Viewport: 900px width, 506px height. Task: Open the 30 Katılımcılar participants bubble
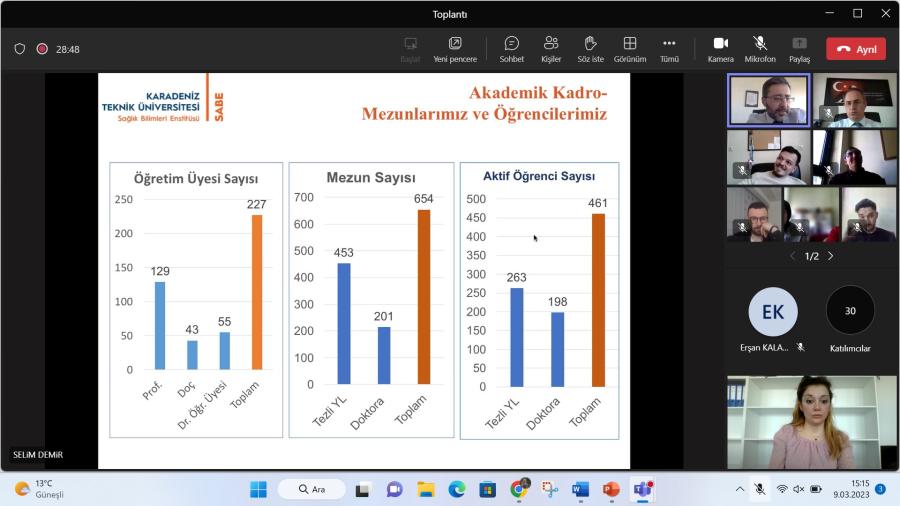pyautogui.click(x=850, y=311)
